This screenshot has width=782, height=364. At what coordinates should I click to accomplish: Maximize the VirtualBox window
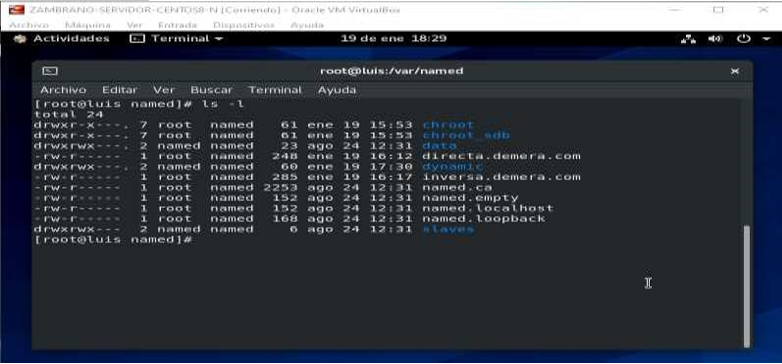point(718,9)
